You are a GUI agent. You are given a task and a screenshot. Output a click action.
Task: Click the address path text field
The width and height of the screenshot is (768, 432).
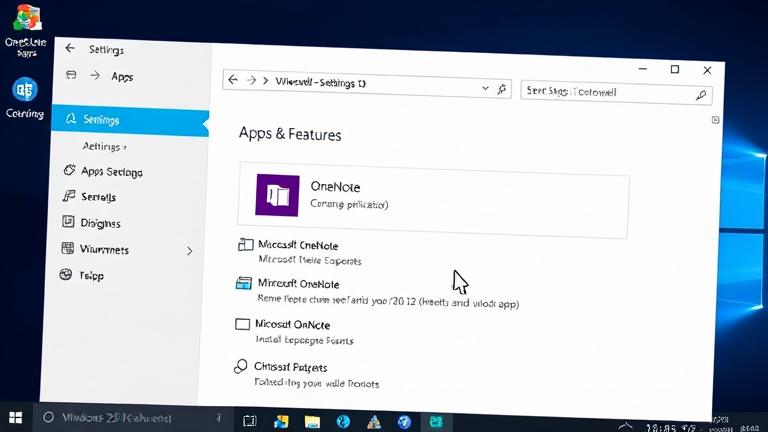320,82
